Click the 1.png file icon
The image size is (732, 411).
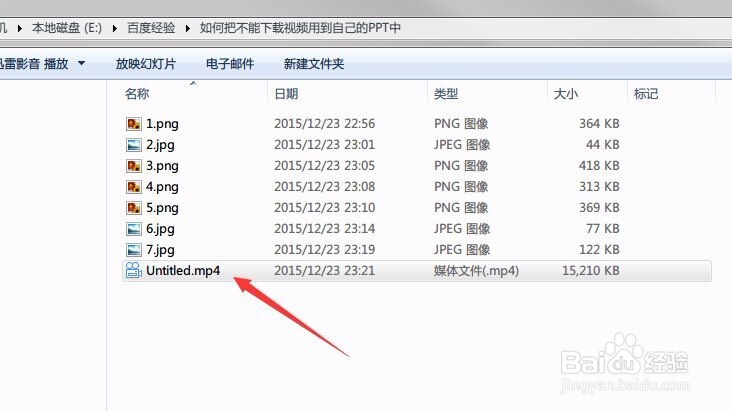(x=134, y=124)
